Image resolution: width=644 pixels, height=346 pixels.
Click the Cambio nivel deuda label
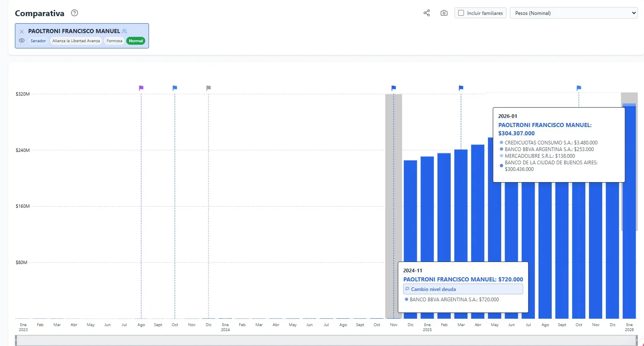tap(433, 289)
